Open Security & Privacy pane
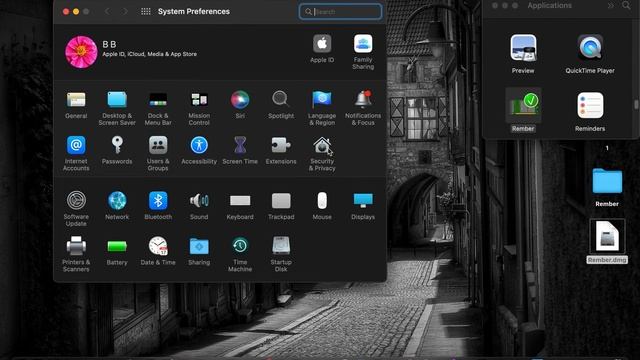This screenshot has height=360, width=640. 322,153
